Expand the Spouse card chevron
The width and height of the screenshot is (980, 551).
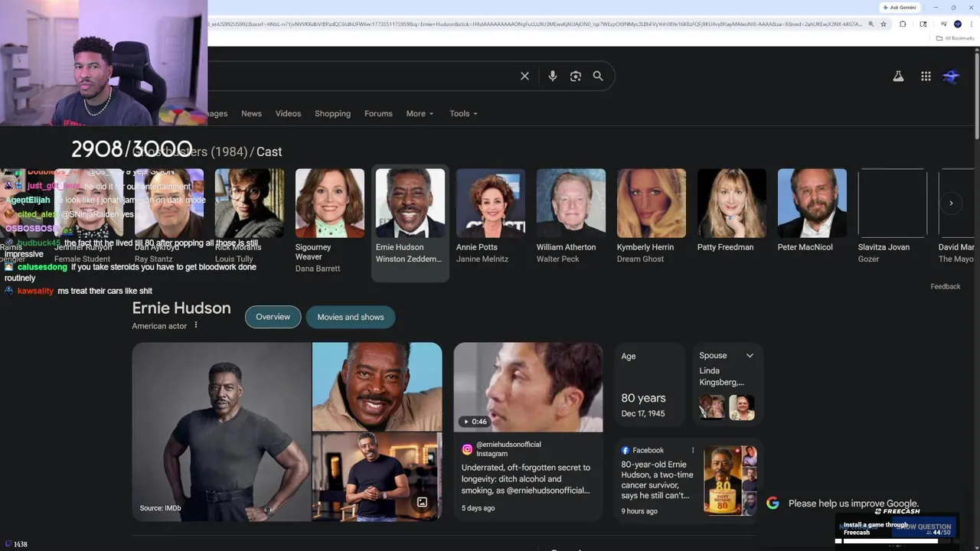(x=750, y=356)
